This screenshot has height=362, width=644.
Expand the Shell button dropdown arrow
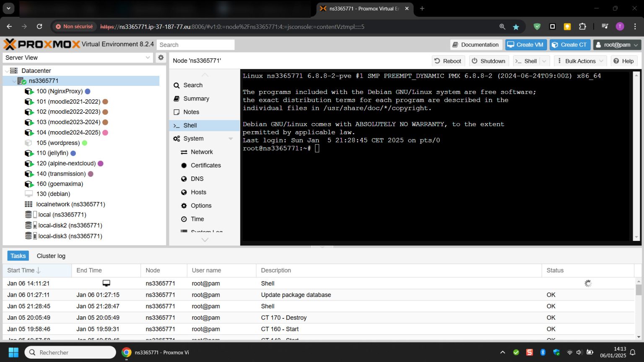click(544, 61)
